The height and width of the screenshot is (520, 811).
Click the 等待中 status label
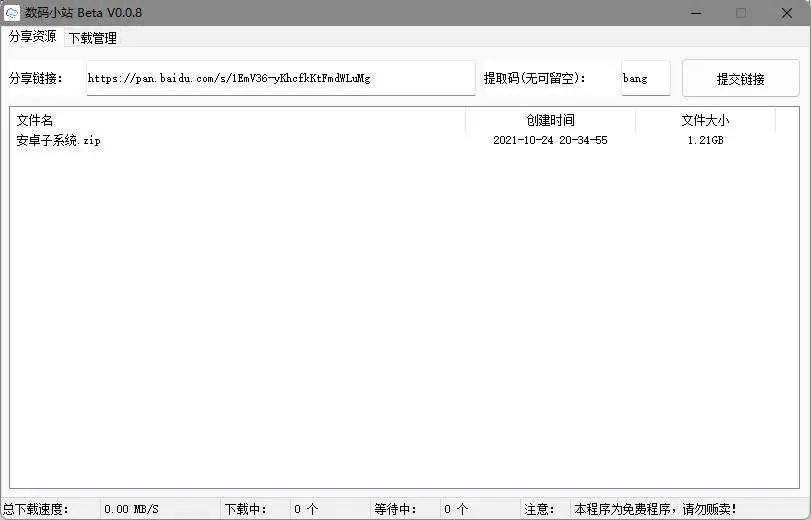coord(396,509)
